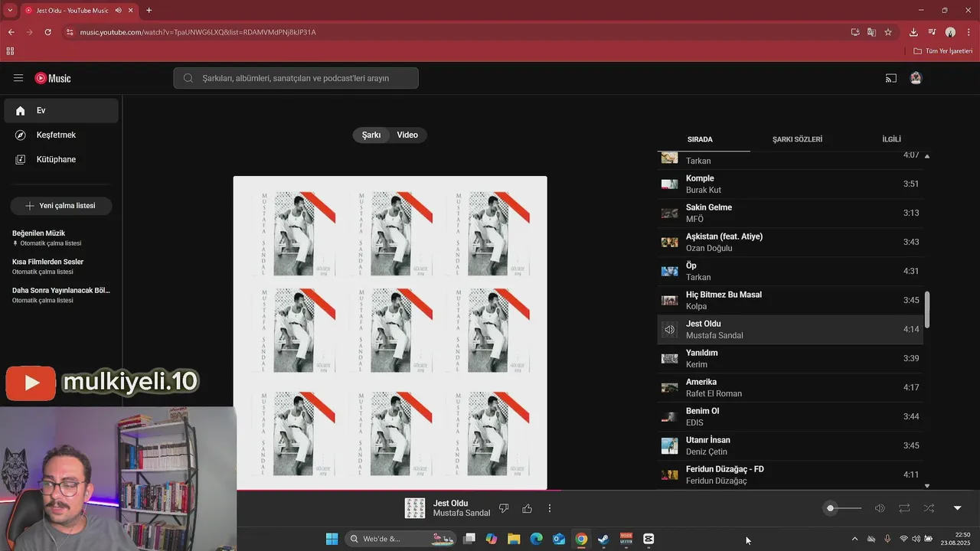The width and height of the screenshot is (980, 551).
Task: Play Aşkistan (feat. Atiye) in queue
Action: point(790,242)
